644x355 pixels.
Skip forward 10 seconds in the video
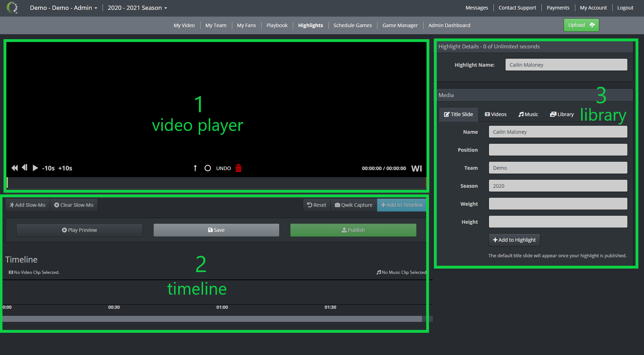click(x=65, y=168)
